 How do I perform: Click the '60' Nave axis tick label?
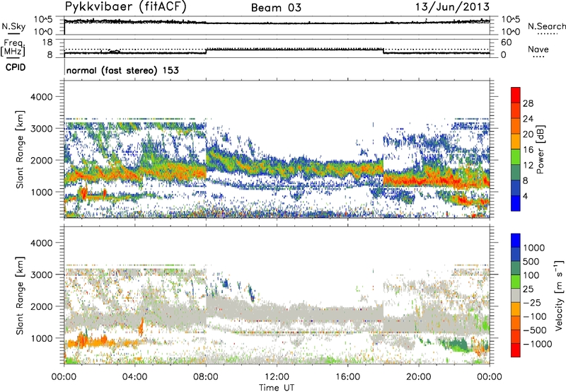(506, 42)
